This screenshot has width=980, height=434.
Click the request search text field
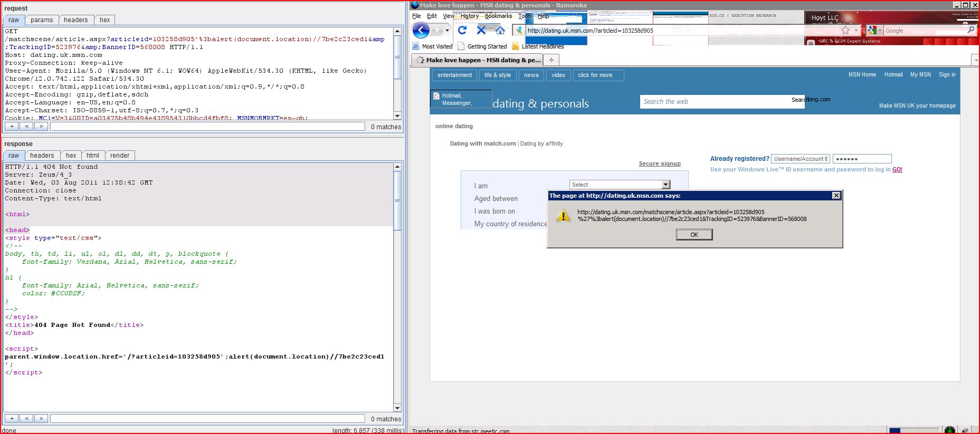(207, 127)
